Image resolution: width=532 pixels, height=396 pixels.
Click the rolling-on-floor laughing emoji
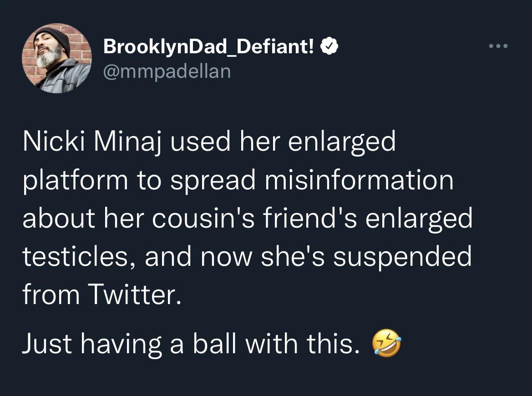click(x=386, y=344)
